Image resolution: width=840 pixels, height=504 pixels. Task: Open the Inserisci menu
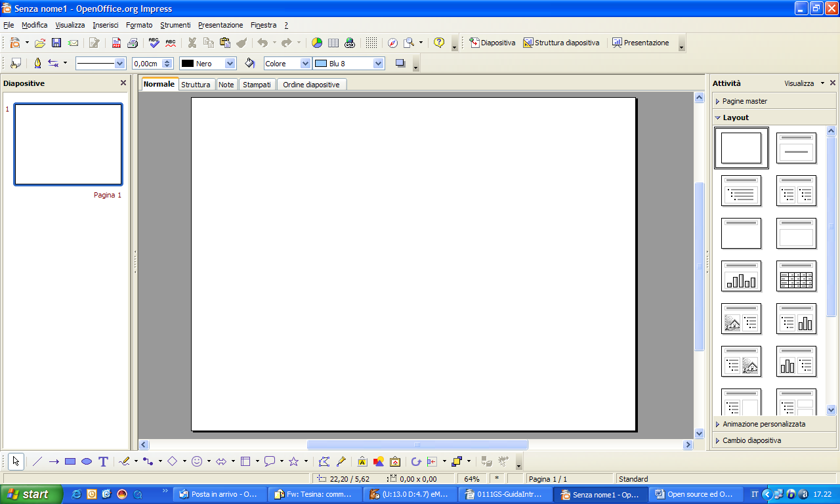pos(106,25)
